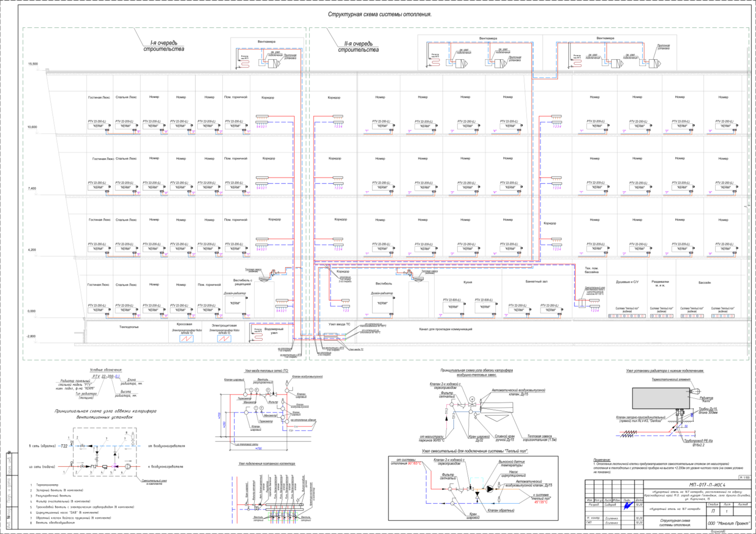Click the thermostatic element on the Kermi radiator detail
Screen dimensions: 756x534
pos(696,390)
